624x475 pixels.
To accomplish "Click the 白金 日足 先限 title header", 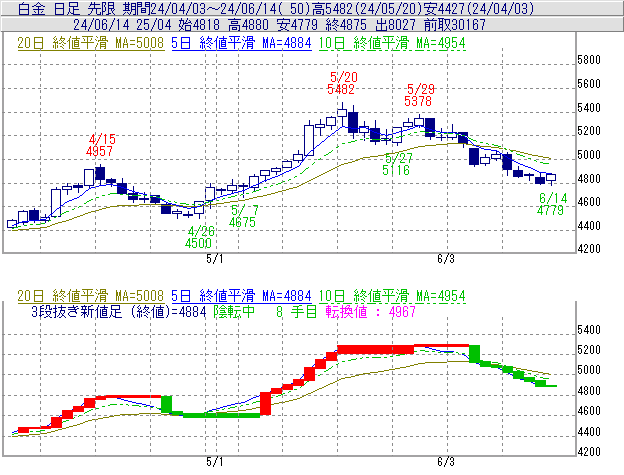I will click(67, 8).
